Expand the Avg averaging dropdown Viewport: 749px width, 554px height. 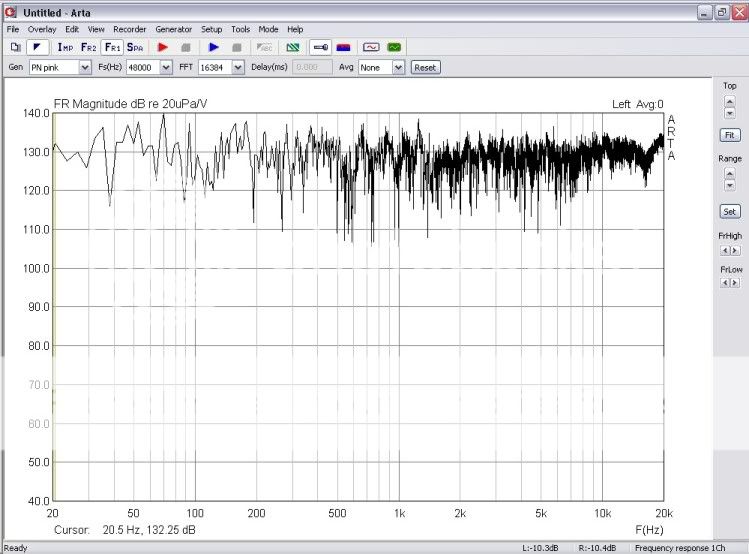(x=398, y=67)
